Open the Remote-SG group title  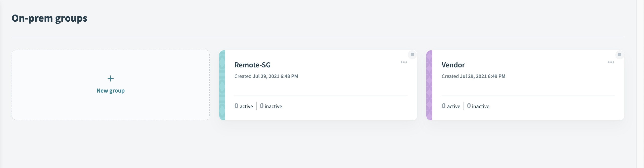[252, 65]
